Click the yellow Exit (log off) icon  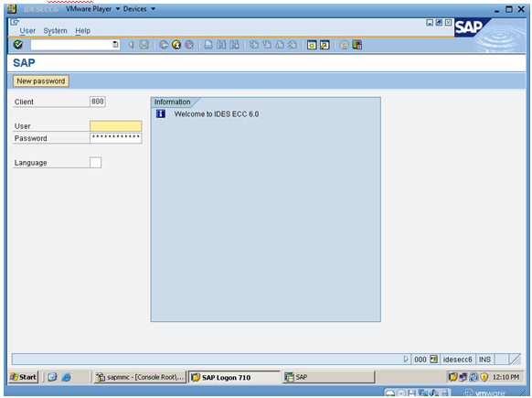point(176,45)
